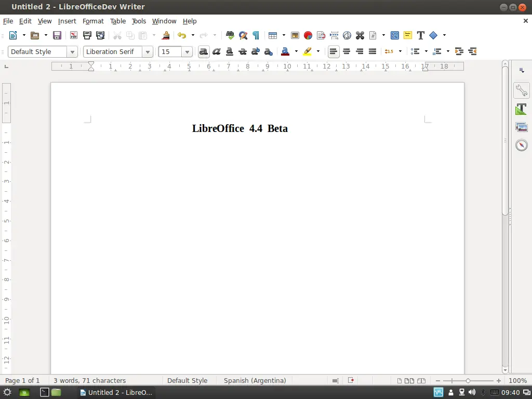Viewport: 532px width, 399px height.
Task: Open the sidebar Styles and Formatting panel
Action: (x=522, y=109)
